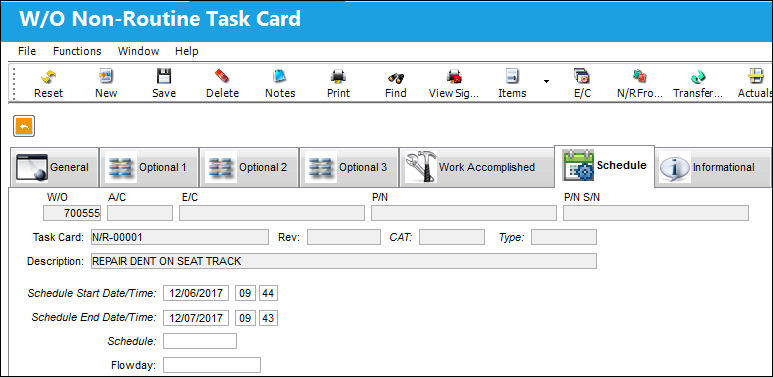The image size is (773, 377).
Task: Click the A/C field
Action: click(140, 213)
